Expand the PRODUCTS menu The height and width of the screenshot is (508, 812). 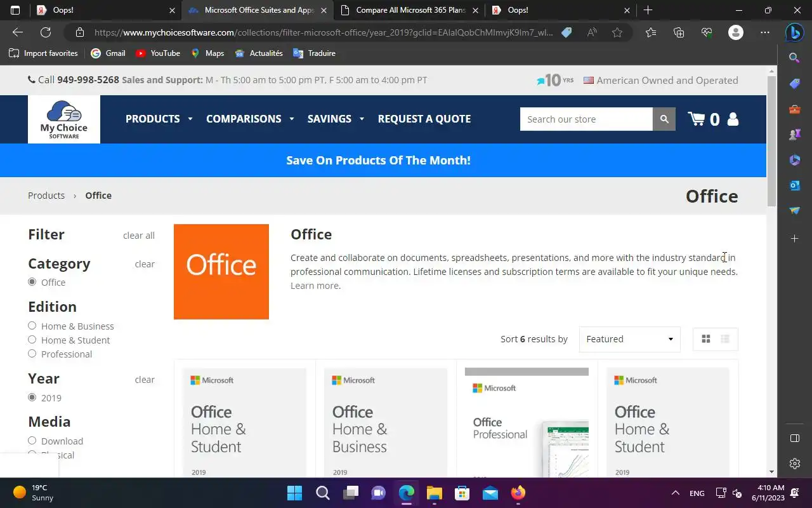[x=159, y=119]
